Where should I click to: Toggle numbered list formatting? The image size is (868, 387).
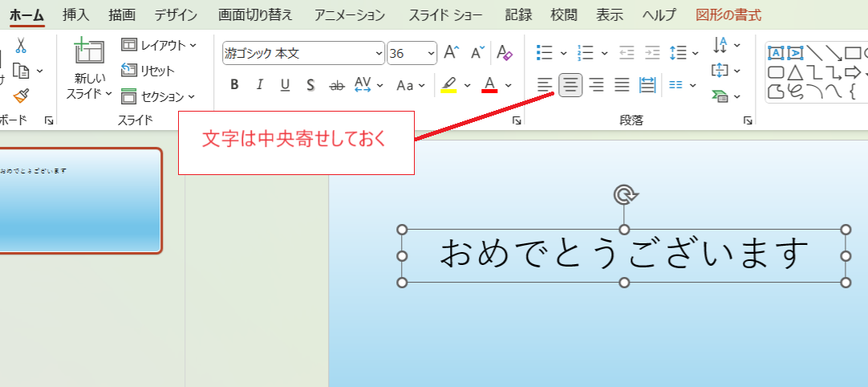tap(586, 53)
